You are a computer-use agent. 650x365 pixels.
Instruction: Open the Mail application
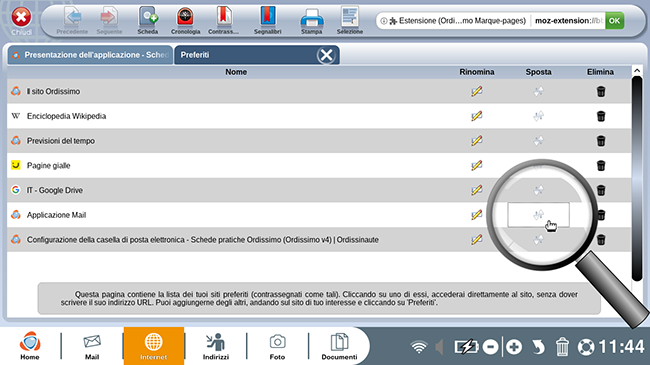click(x=92, y=346)
